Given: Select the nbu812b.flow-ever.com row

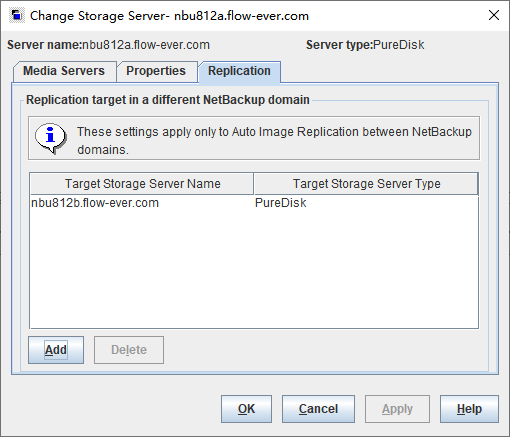Looking at the screenshot, I should pos(254,203).
